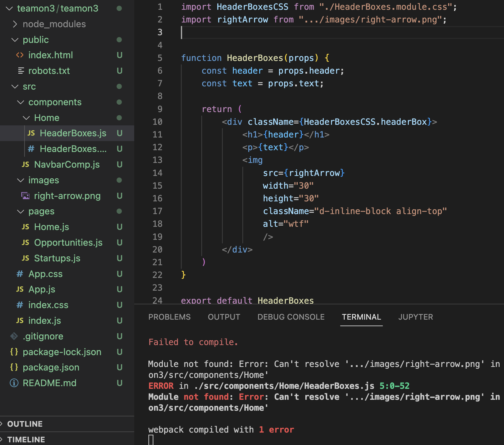Click the JS icon of index.js
Screen dimensions: 504x445
(20, 321)
